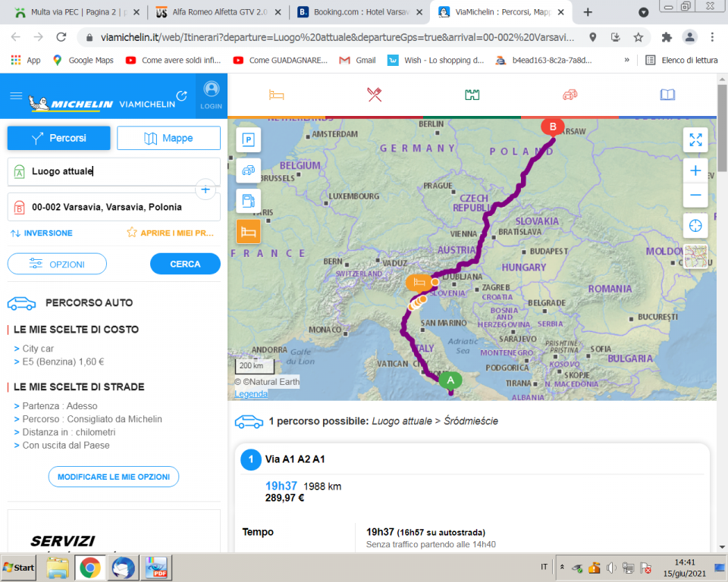Click the traffic cars icon in top bar

[x=570, y=95]
